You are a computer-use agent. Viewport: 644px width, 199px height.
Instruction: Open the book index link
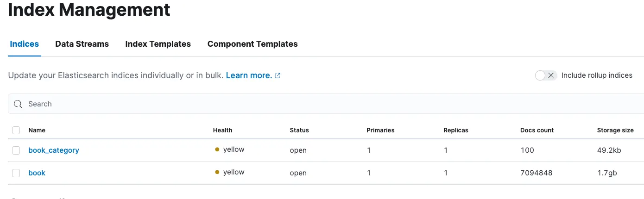point(37,173)
